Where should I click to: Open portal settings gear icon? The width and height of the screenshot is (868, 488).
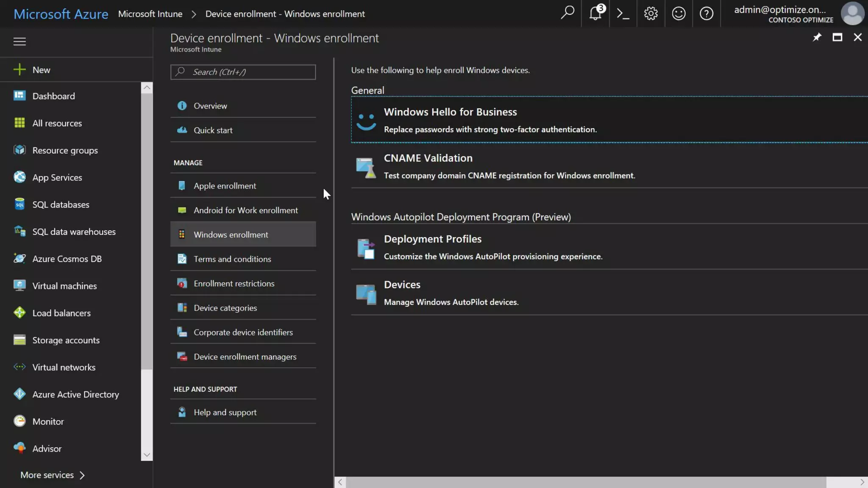651,14
